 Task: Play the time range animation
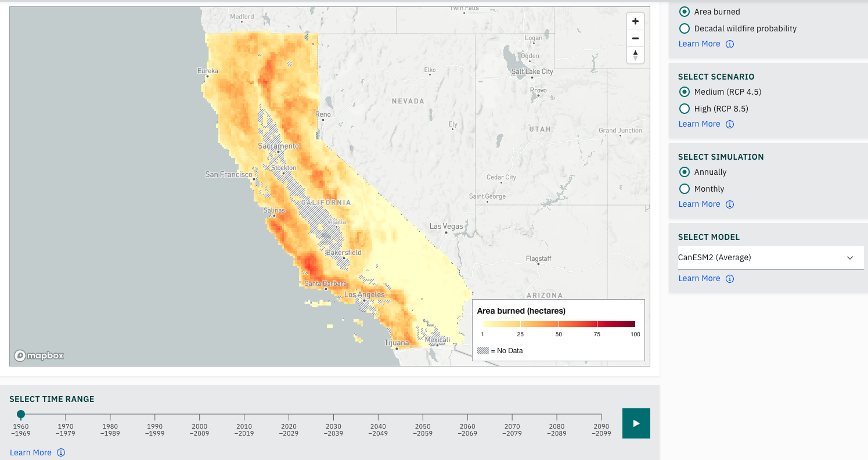[636, 423]
